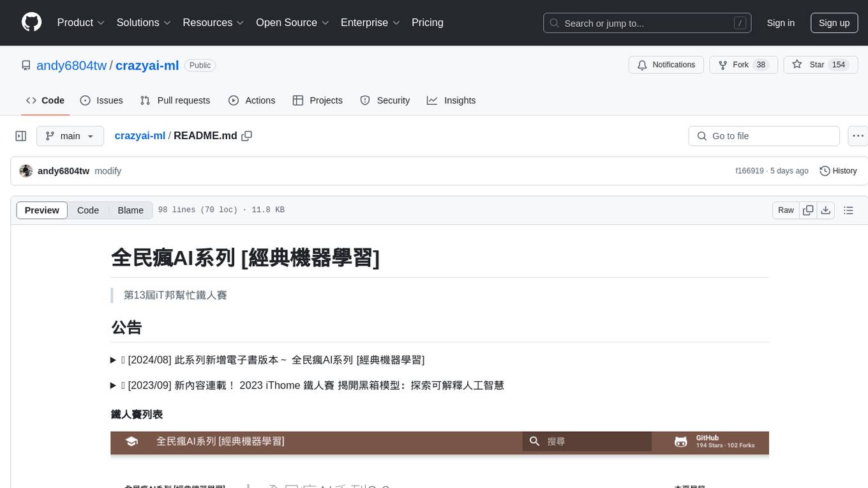Select the Code view
The width and height of the screenshot is (868, 488).
point(88,210)
